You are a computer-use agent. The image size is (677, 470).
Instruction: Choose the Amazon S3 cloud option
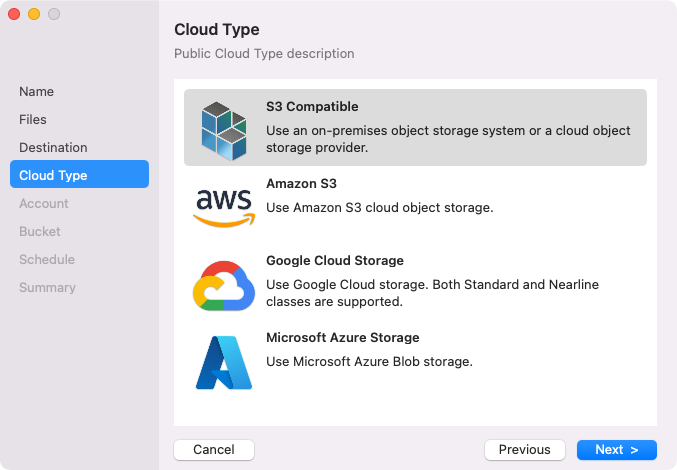(301, 184)
